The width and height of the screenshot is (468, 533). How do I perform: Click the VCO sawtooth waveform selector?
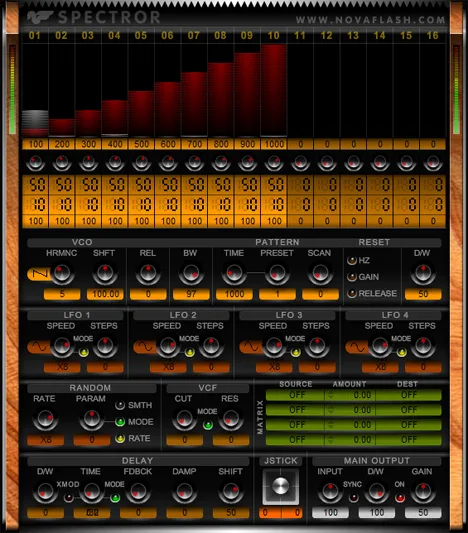coord(39,274)
